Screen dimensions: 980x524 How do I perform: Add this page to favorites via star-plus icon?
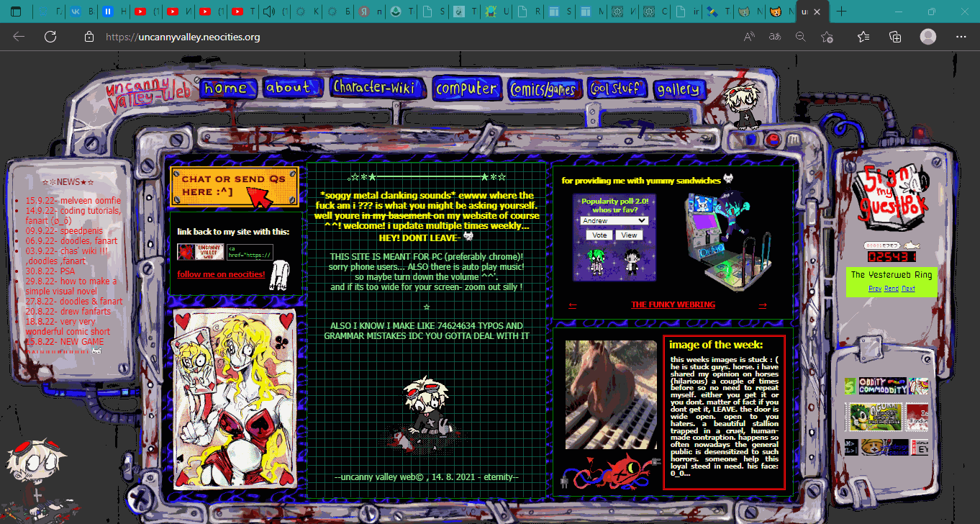(x=827, y=37)
